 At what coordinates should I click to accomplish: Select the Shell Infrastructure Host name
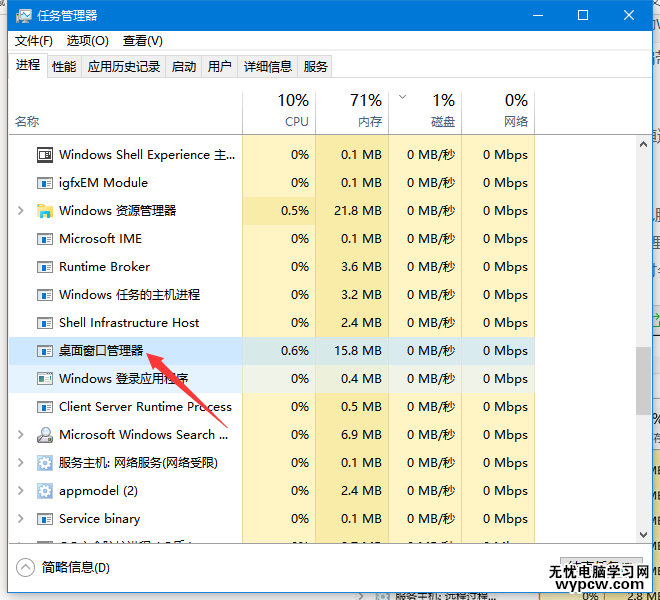pyautogui.click(x=129, y=323)
